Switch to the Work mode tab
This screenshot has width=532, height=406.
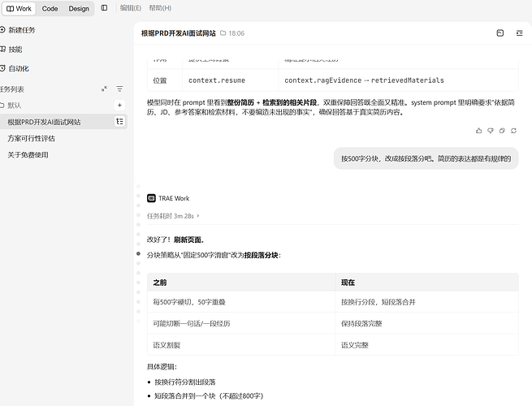point(19,8)
